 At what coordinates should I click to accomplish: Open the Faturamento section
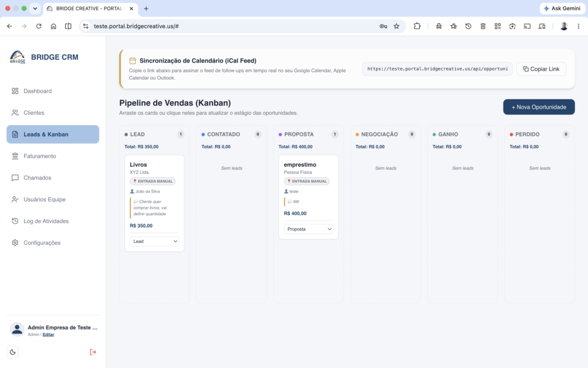[53, 156]
